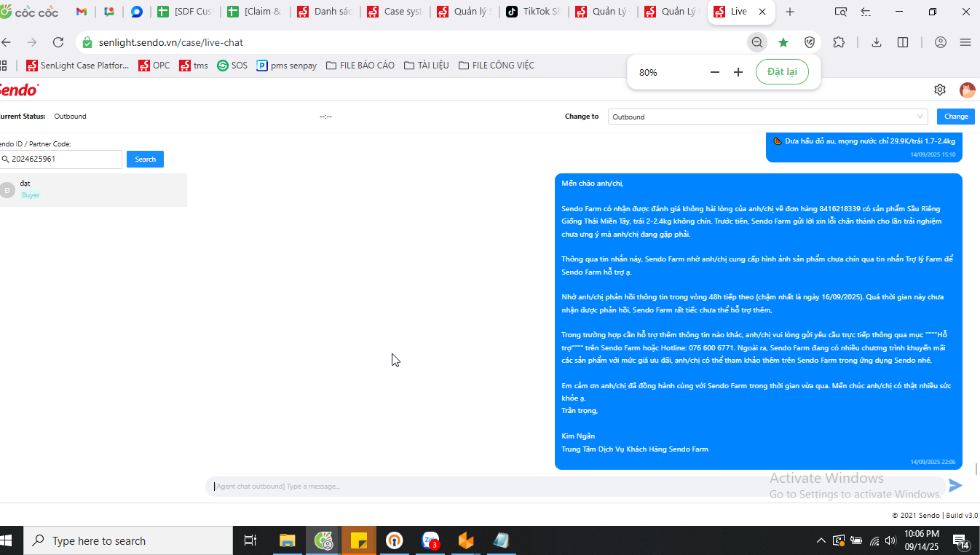Switch to the Danh sác tab
Image resolution: width=980 pixels, height=555 pixels.
(x=325, y=12)
